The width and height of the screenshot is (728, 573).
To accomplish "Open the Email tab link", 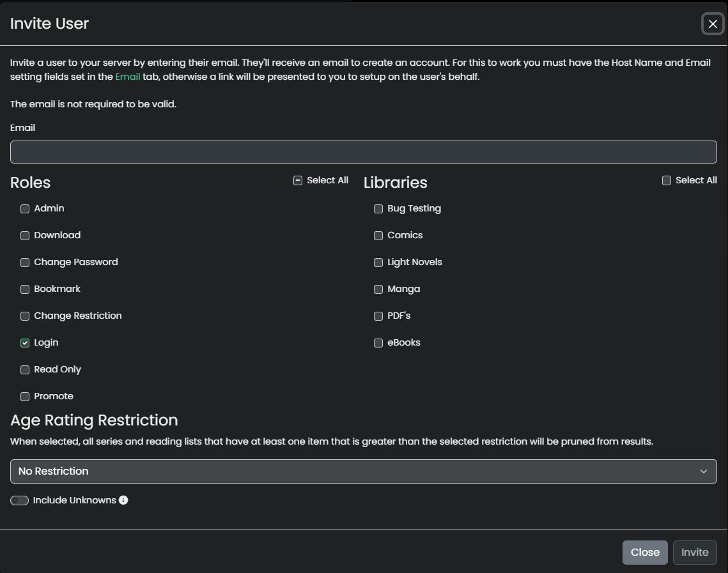I will 128,77.
